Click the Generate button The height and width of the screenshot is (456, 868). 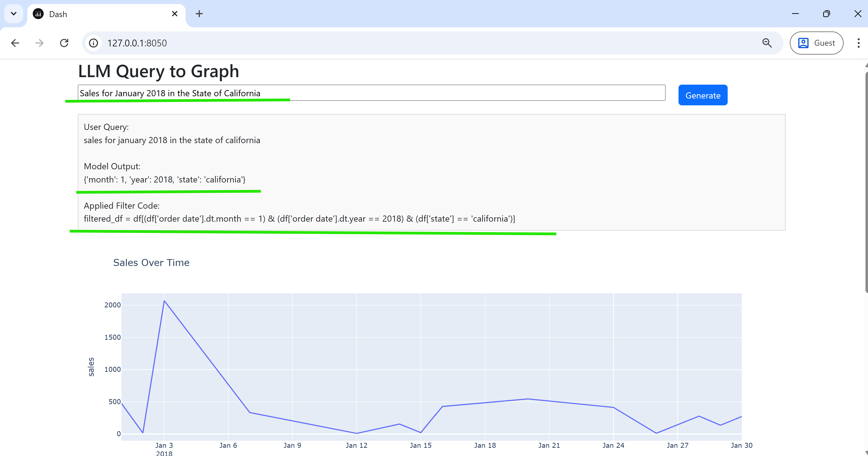(703, 95)
